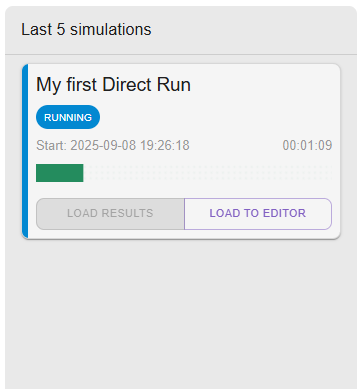Select the date 2025-09-08 in the start line
Image resolution: width=362 pixels, height=389 pixels.
click(103, 145)
